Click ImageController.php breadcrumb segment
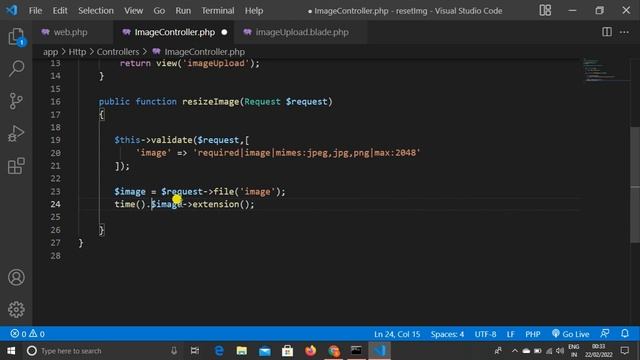Viewport: 640px width, 360px height. tap(199, 52)
